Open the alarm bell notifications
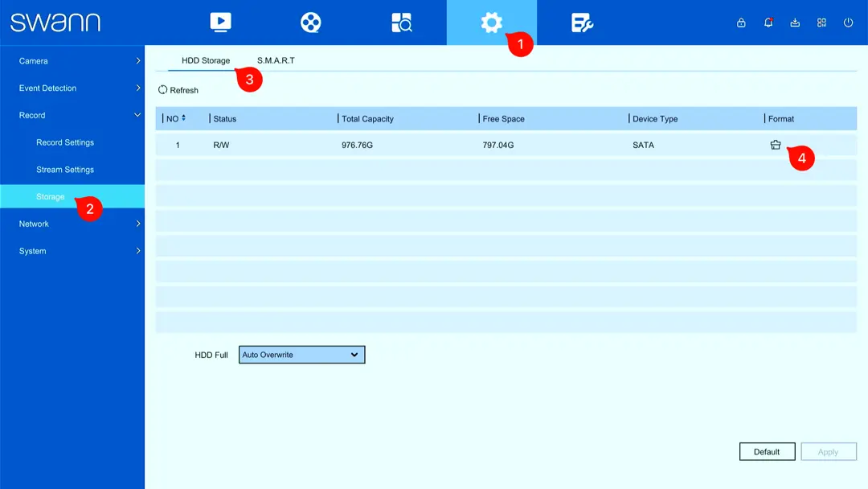Image resolution: width=868 pixels, height=489 pixels. point(768,23)
